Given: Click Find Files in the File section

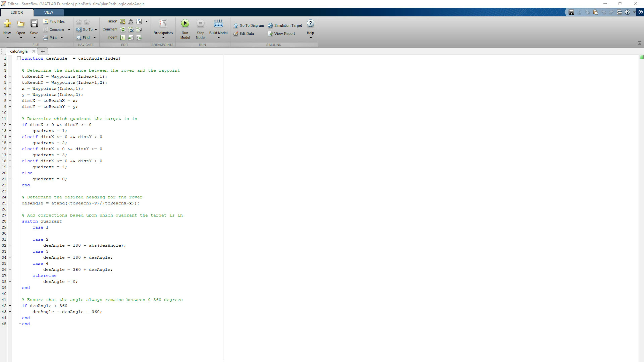Looking at the screenshot, I should coord(54,21).
